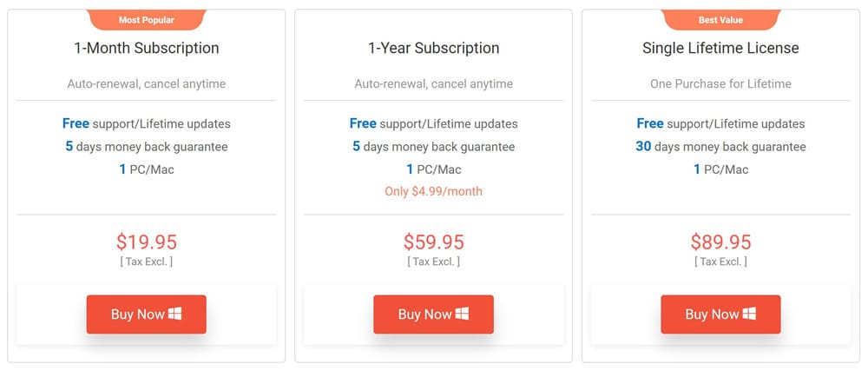
Task: Select the Single Lifetime License heading
Action: point(720,48)
